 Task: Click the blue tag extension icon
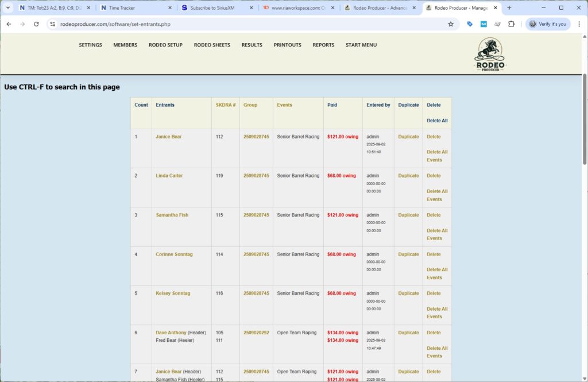[470, 25]
